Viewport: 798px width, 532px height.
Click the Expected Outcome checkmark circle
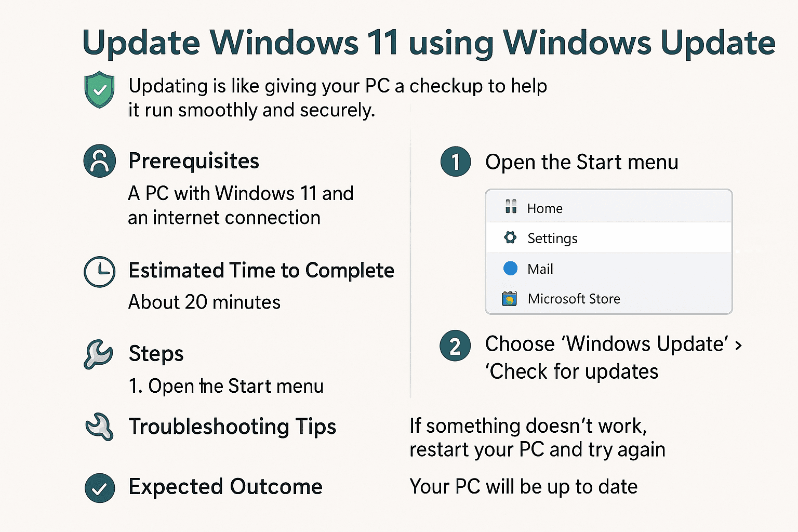pos(99,488)
